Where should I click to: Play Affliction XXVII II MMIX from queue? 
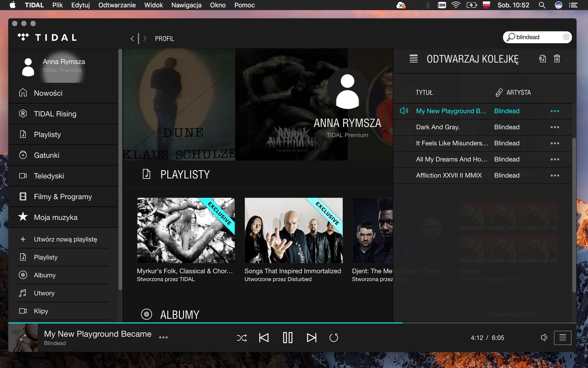[449, 175]
